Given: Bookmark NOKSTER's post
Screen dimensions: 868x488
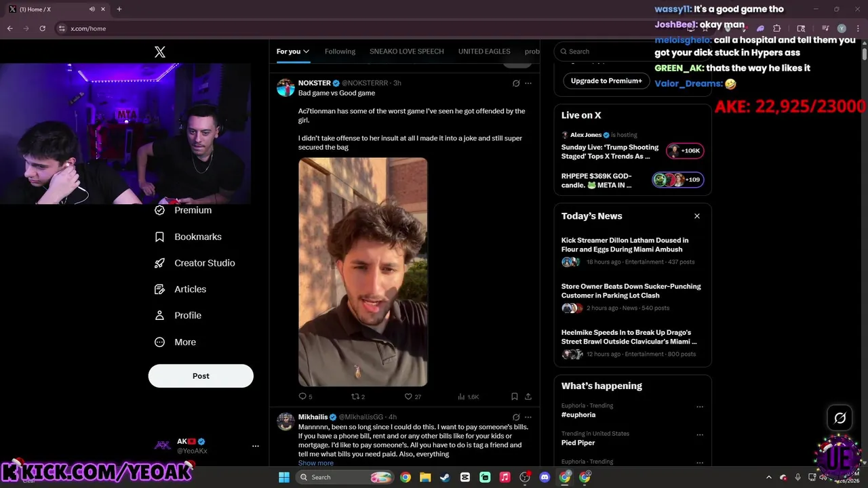Looking at the screenshot, I should [515, 396].
